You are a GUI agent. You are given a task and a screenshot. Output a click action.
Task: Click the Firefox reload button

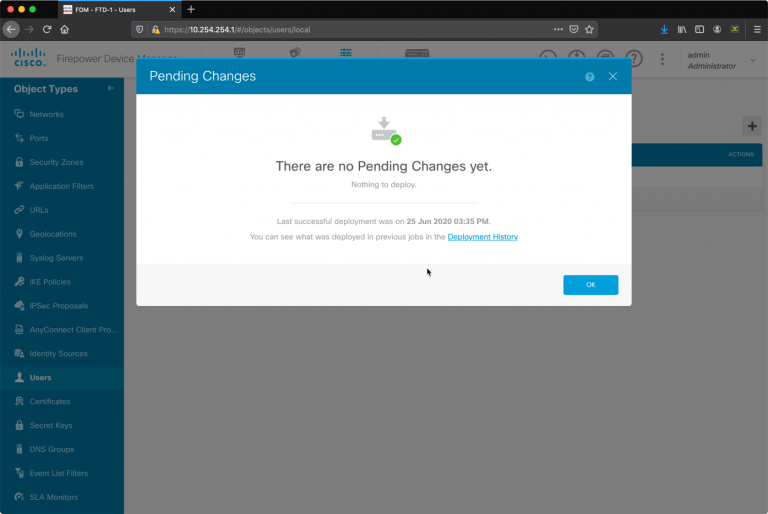47,29
